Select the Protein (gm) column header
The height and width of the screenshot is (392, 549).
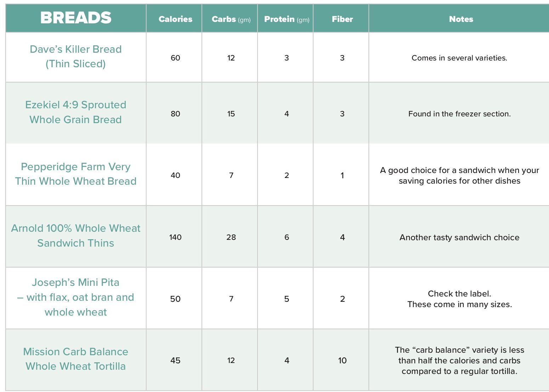[287, 19]
